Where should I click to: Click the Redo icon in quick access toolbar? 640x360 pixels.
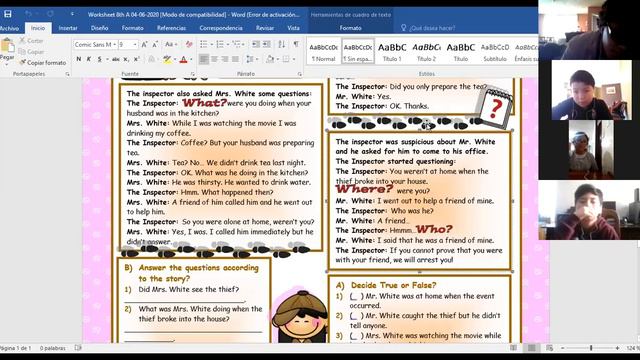(50, 14)
